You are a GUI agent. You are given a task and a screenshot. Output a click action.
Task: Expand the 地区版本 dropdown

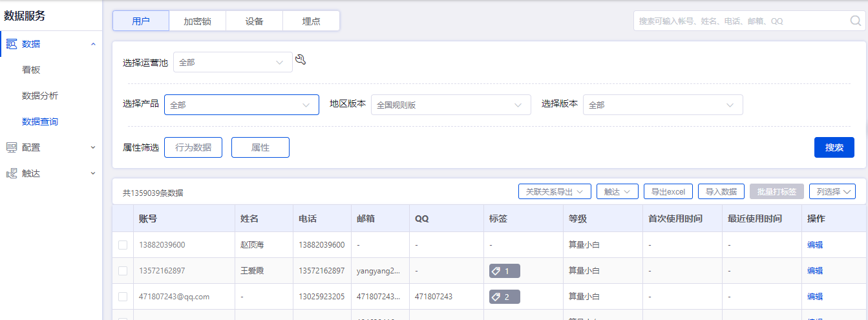450,105
